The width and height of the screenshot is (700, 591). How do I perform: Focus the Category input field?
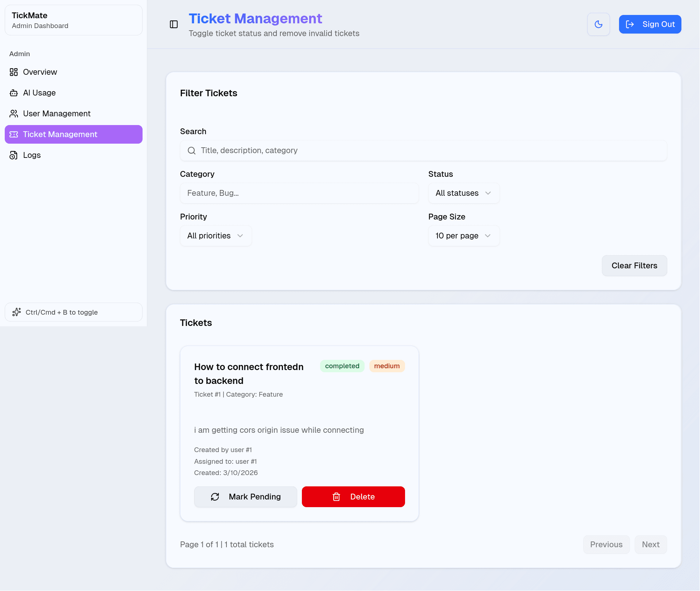[x=299, y=193]
